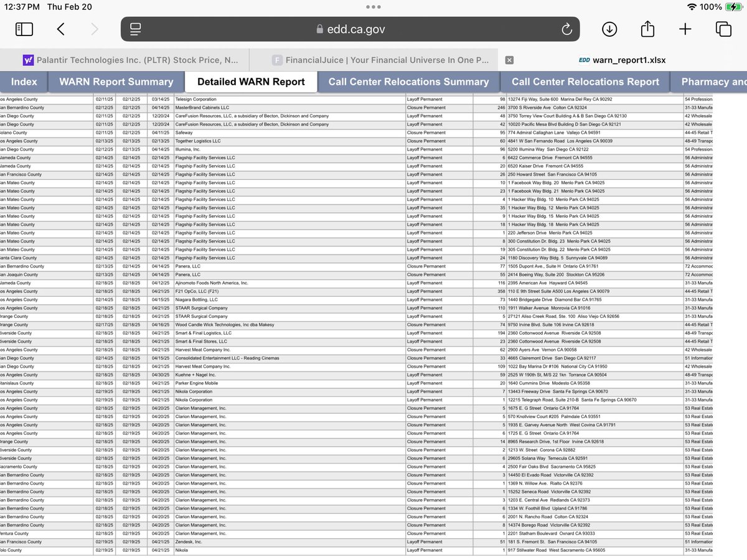Select address 13274 Fiji Way cell
747x560 pixels.
tap(594, 100)
